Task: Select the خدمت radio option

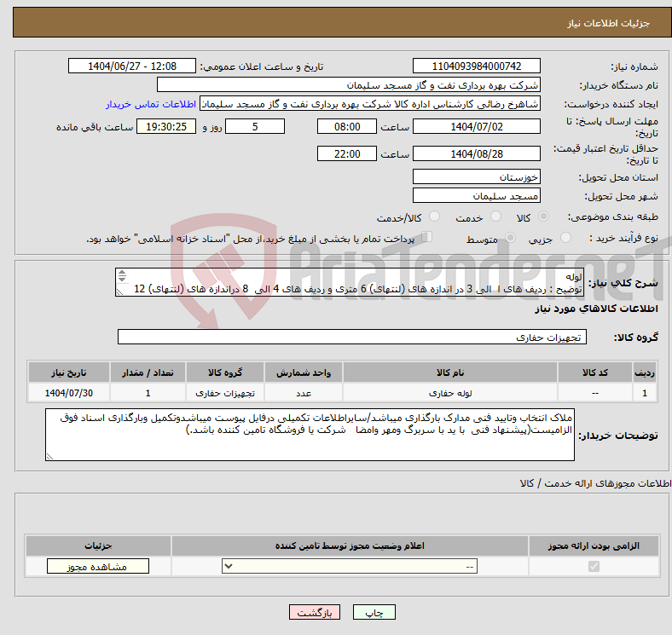Action: [496, 217]
